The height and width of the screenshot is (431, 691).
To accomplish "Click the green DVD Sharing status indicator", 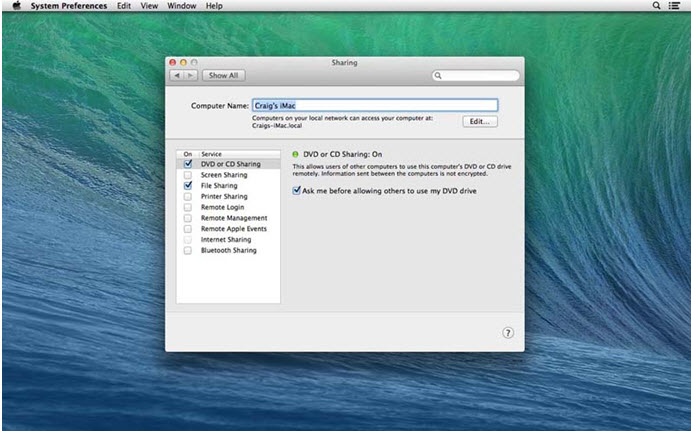I will pos(295,154).
